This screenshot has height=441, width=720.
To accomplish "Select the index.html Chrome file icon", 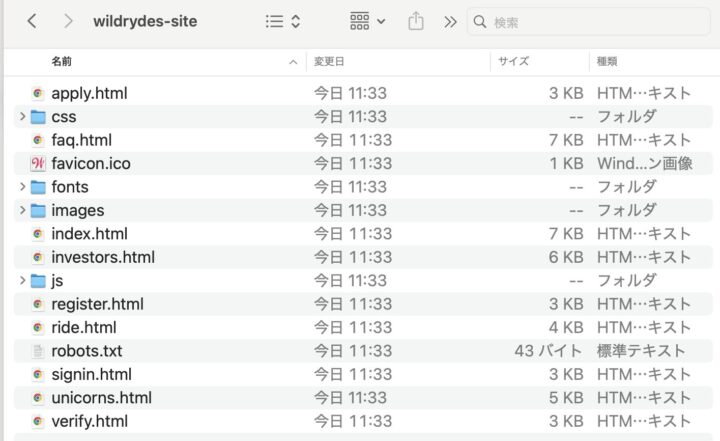I will (x=38, y=233).
